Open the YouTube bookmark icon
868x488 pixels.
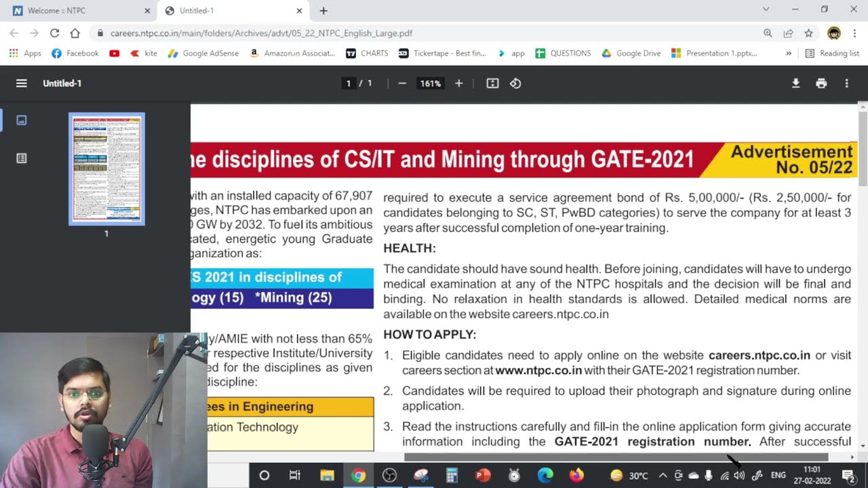(x=114, y=53)
